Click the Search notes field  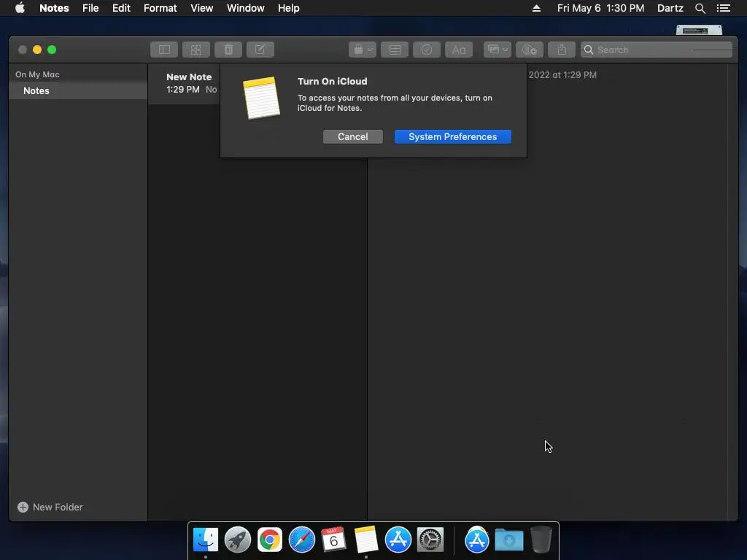point(657,50)
